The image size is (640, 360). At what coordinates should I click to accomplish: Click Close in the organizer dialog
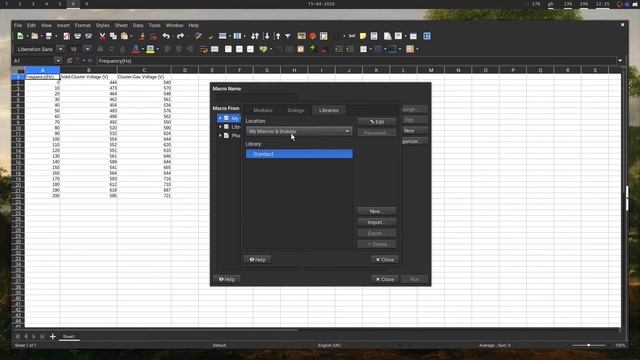[385, 260]
